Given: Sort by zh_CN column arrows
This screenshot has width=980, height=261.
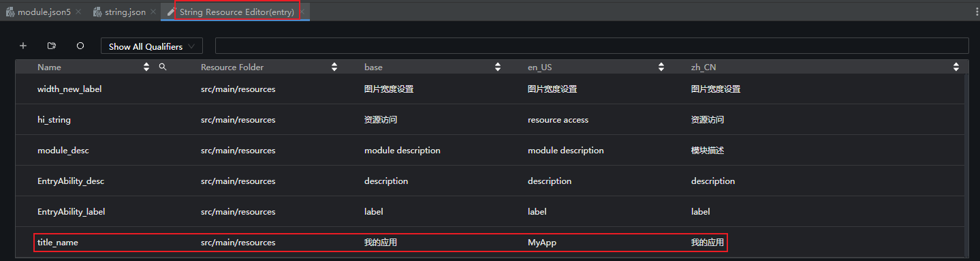Looking at the screenshot, I should [957, 67].
